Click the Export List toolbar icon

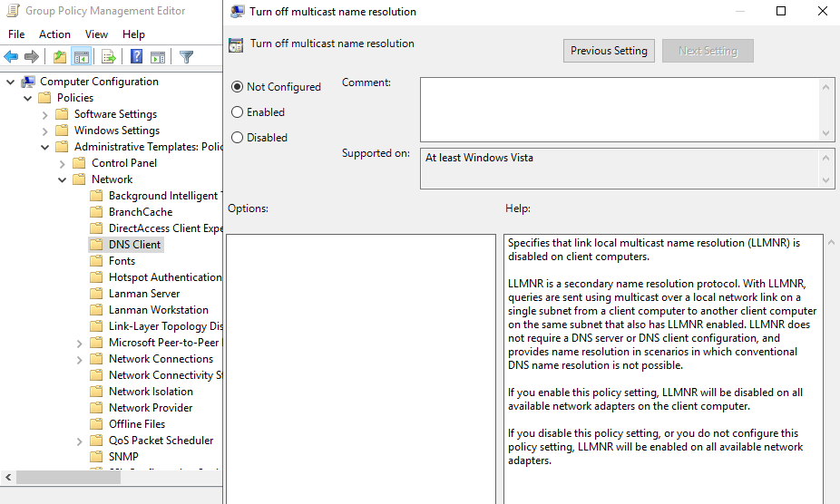(109, 57)
